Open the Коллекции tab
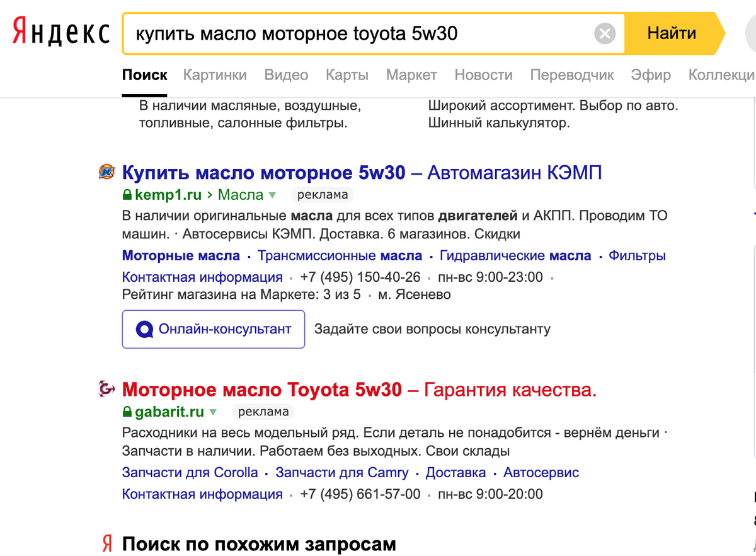 [722, 75]
